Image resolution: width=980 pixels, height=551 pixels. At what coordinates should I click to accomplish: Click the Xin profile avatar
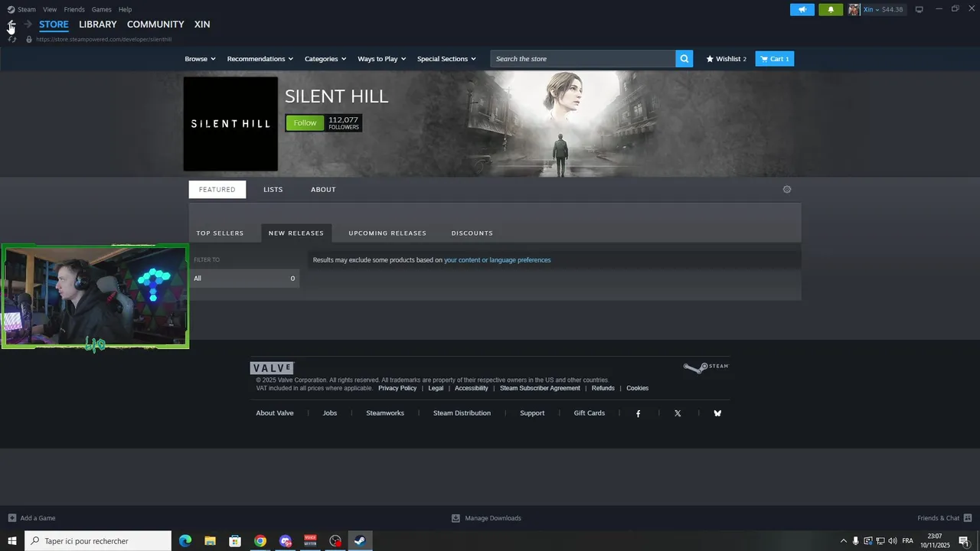pyautogui.click(x=854, y=9)
